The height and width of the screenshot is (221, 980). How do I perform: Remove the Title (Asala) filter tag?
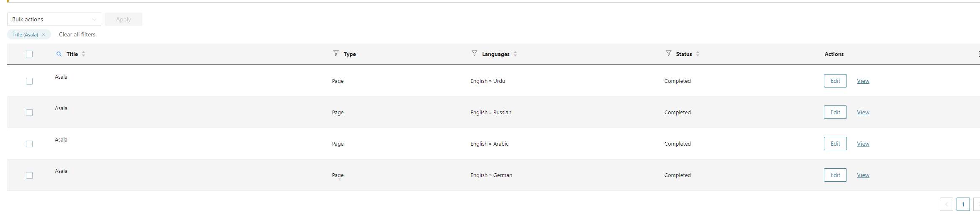tap(44, 35)
